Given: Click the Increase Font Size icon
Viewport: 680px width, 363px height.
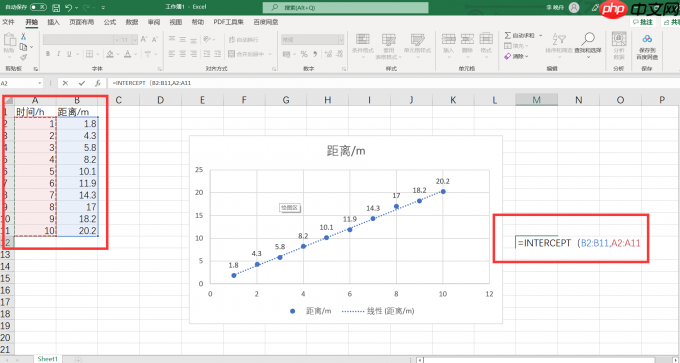Looking at the screenshot, I should [144, 39].
